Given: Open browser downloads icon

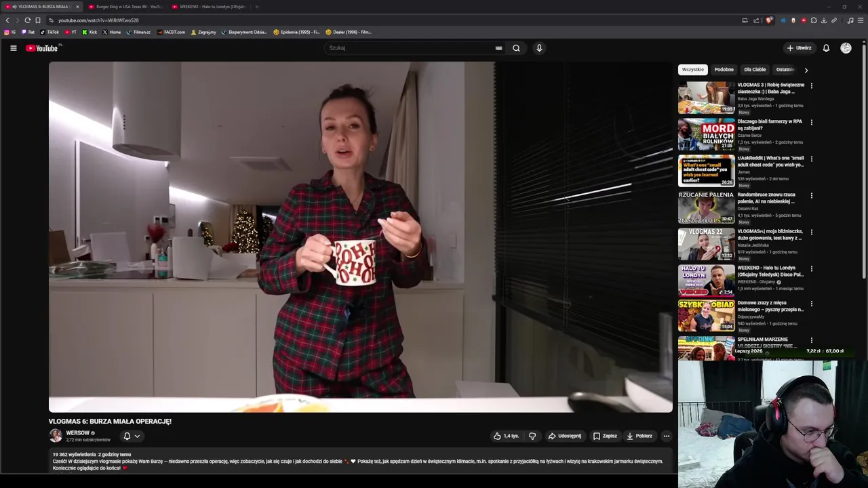Looking at the screenshot, I should (824, 20).
